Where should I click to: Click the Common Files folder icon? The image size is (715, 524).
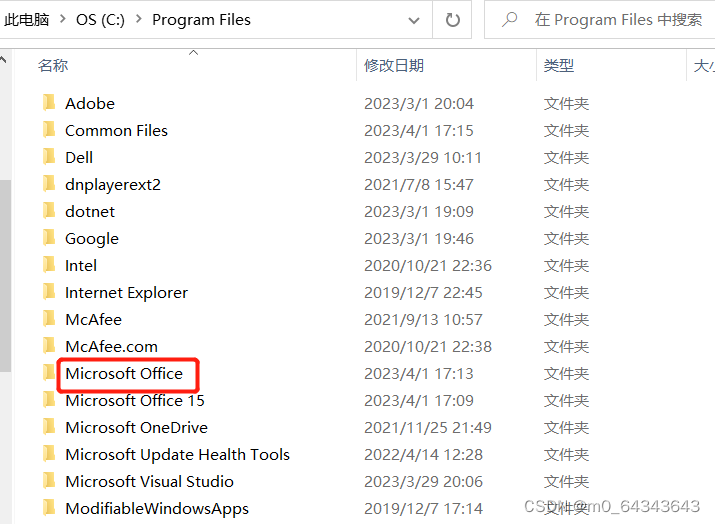(49, 130)
